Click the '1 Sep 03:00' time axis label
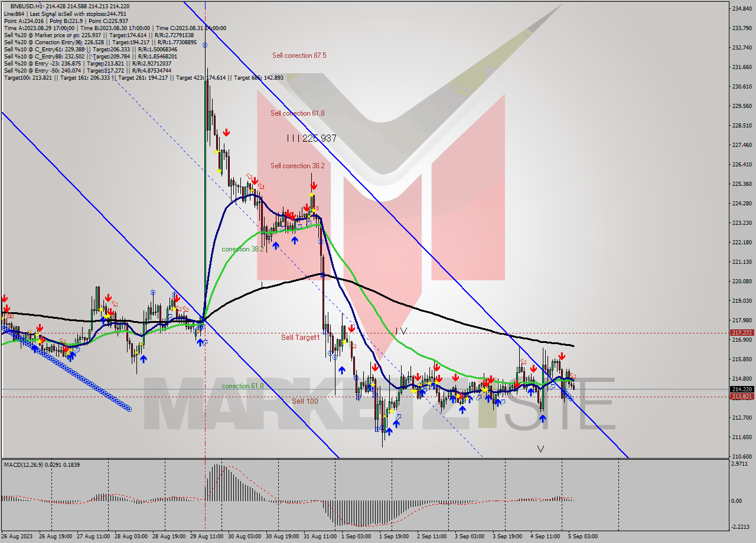The width and height of the screenshot is (756, 543). (356, 537)
